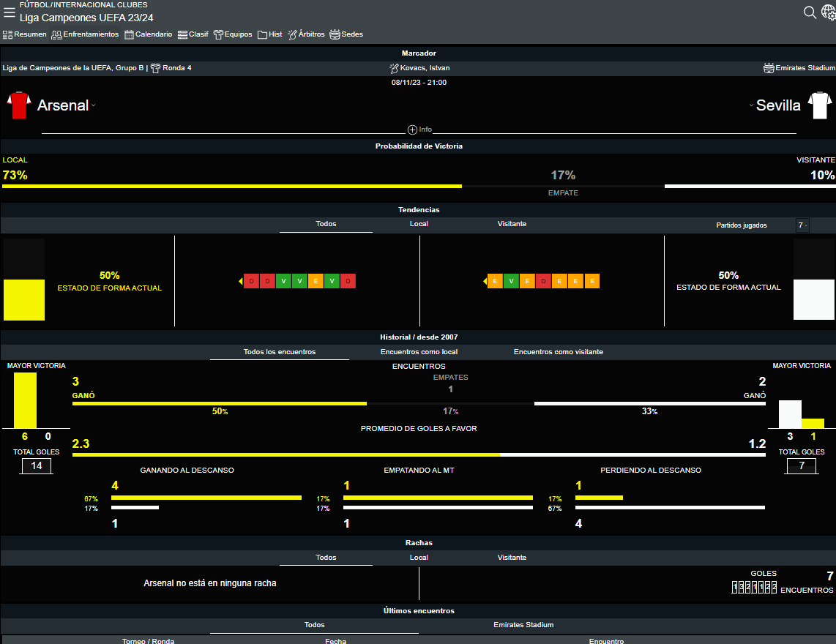Click the Arsenal red shirt icon

[x=19, y=105]
